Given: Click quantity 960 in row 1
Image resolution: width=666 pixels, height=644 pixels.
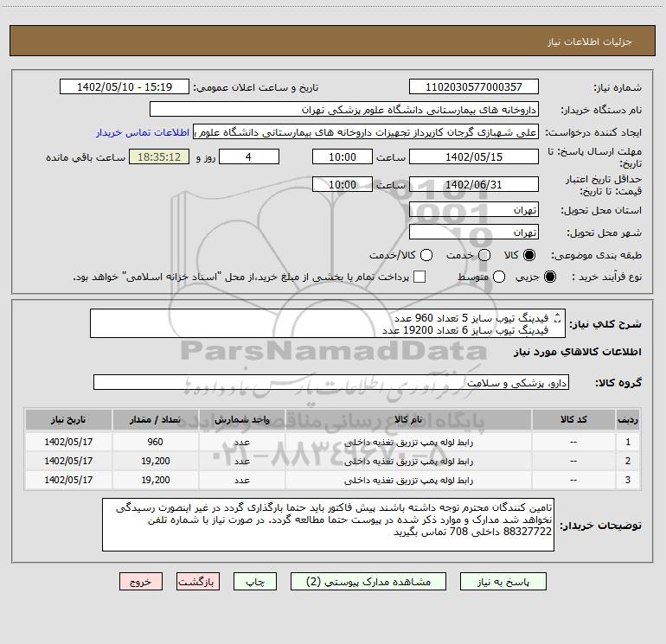Looking at the screenshot, I should (x=156, y=442).
